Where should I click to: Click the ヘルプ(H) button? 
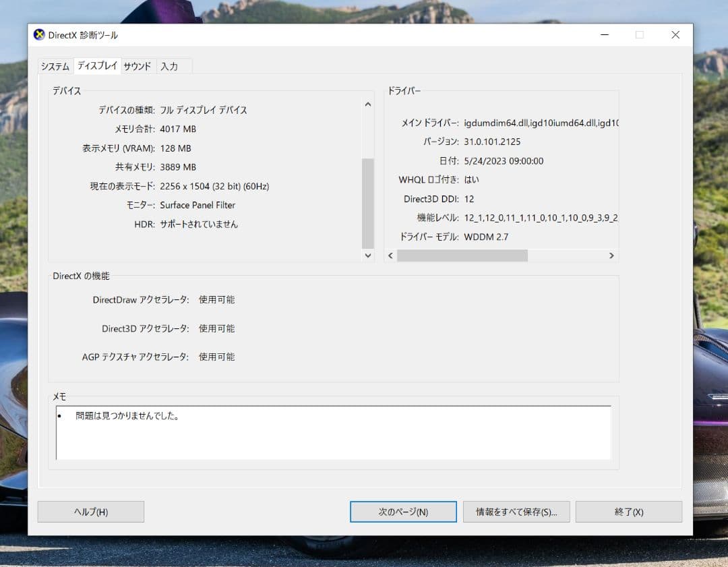[90, 512]
